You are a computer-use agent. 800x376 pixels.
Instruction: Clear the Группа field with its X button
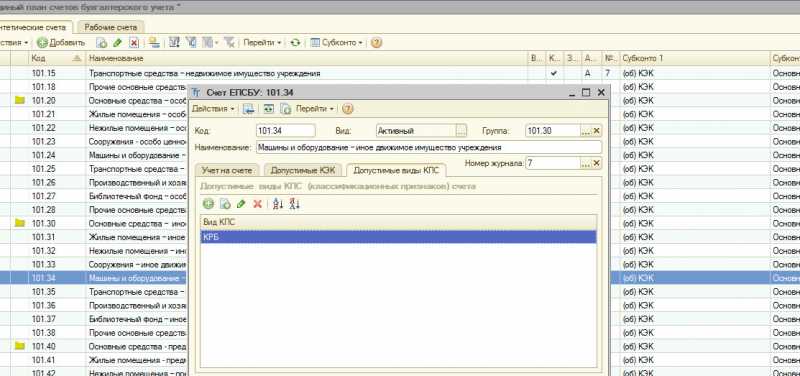tap(596, 131)
